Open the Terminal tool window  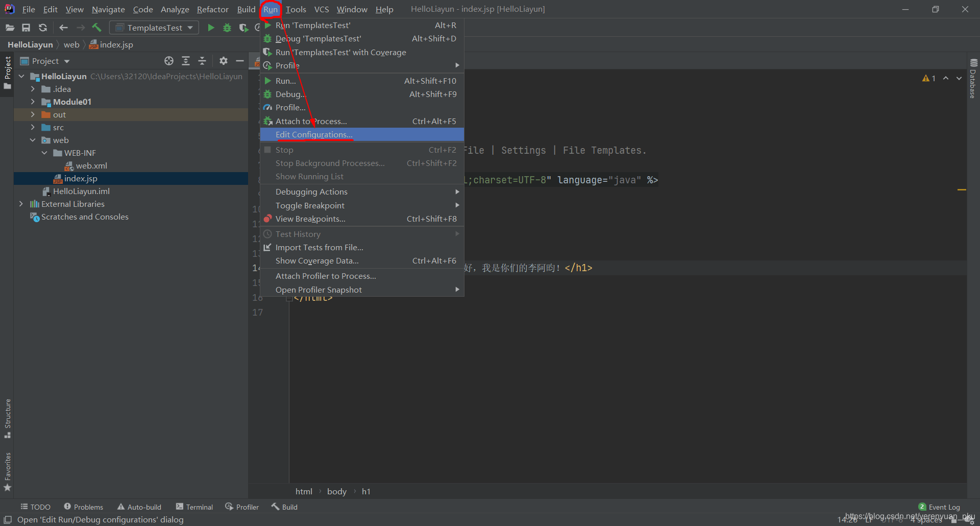tap(194, 507)
